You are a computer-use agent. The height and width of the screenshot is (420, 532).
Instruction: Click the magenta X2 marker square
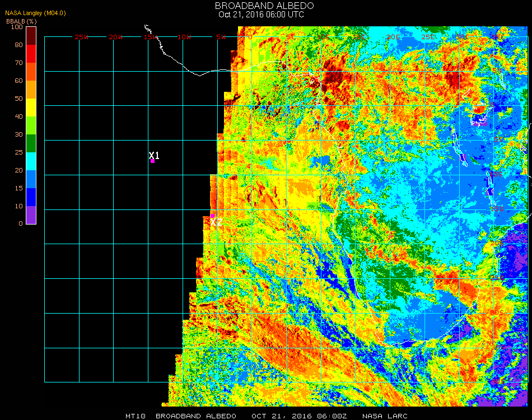click(x=212, y=215)
